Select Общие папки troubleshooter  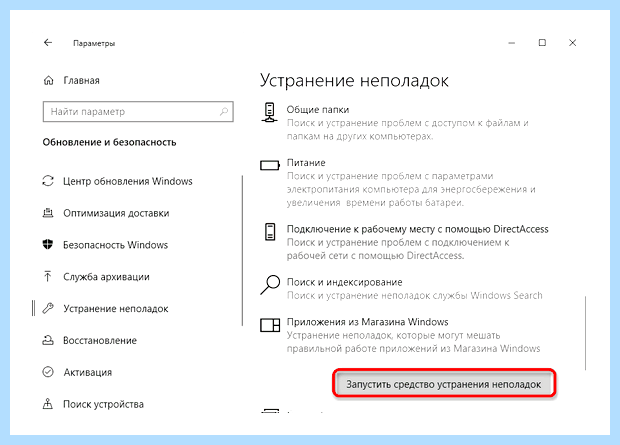[x=395, y=123]
